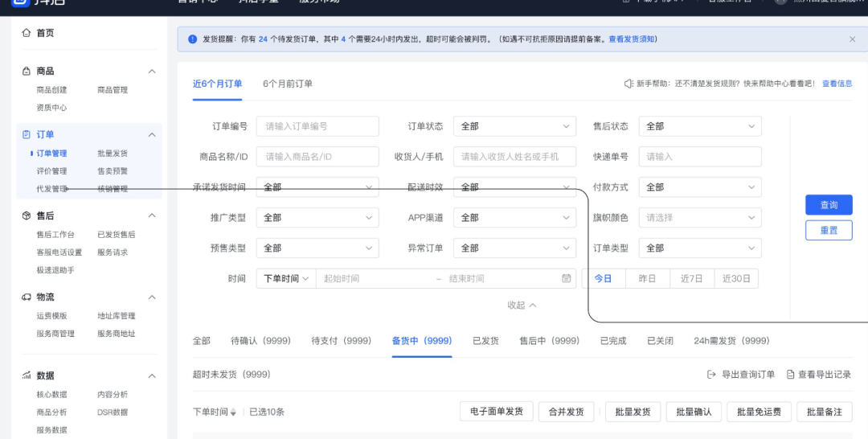Expand the 旗帜颜色 color selector
The width and height of the screenshot is (868, 439).
tap(699, 218)
